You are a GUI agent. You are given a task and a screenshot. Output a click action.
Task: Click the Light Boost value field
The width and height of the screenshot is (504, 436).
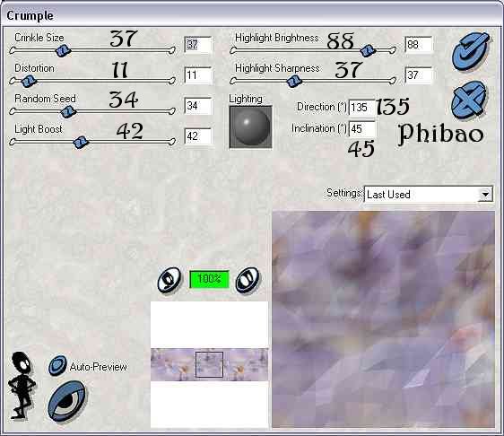(x=198, y=136)
